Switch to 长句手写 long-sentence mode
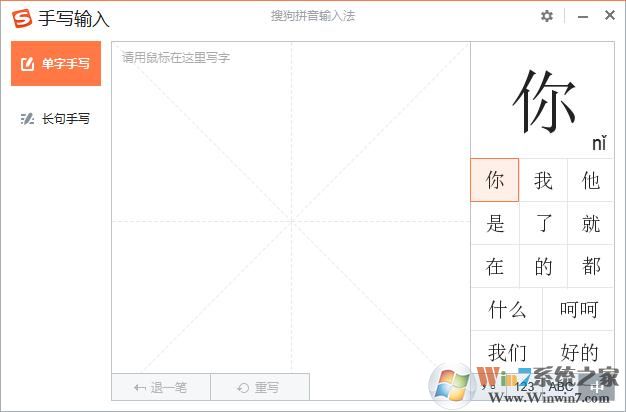 point(56,119)
